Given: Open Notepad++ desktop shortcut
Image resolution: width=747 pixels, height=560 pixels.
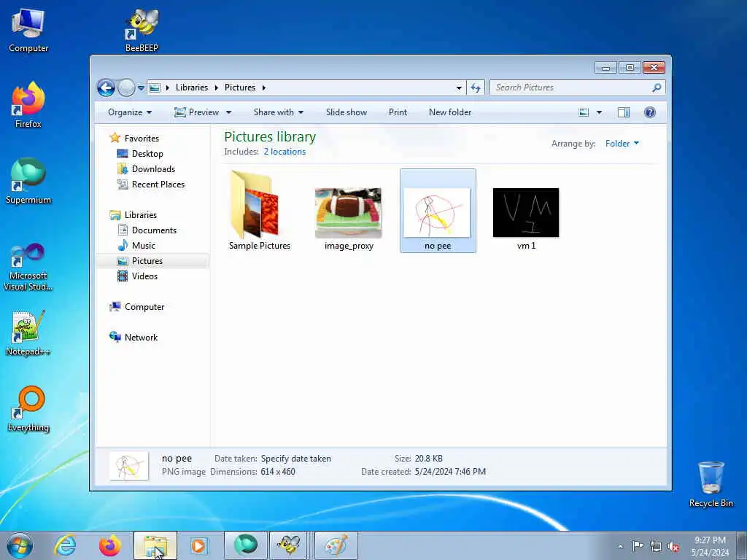Looking at the screenshot, I should pyautogui.click(x=28, y=333).
